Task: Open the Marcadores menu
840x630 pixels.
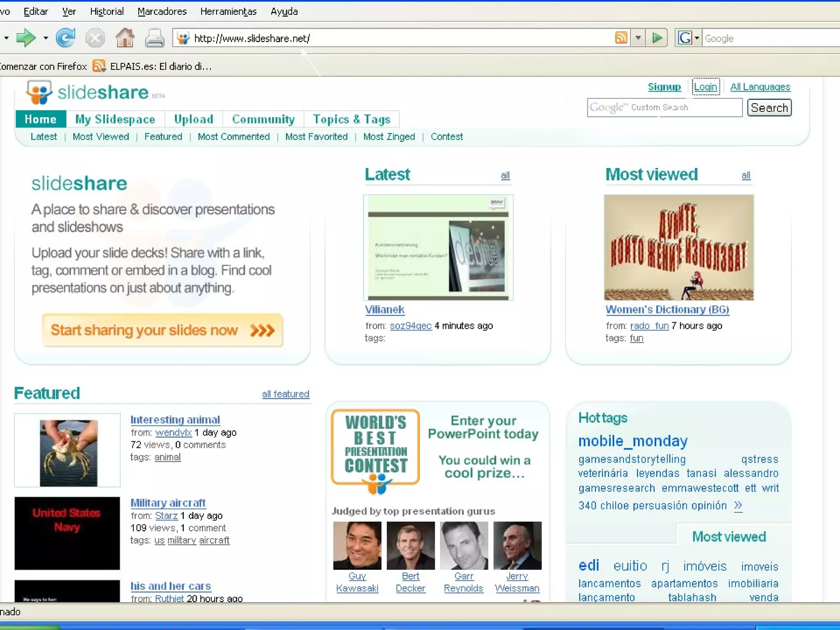Action: (x=162, y=11)
